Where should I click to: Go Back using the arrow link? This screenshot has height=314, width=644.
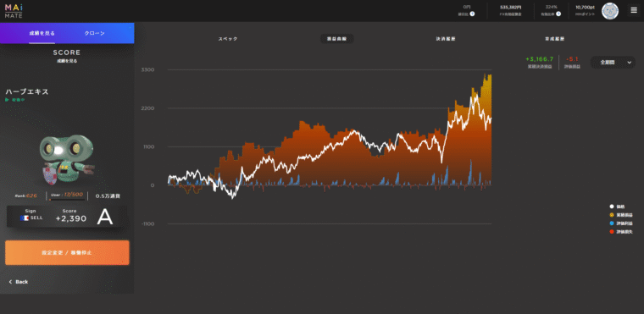(19, 282)
